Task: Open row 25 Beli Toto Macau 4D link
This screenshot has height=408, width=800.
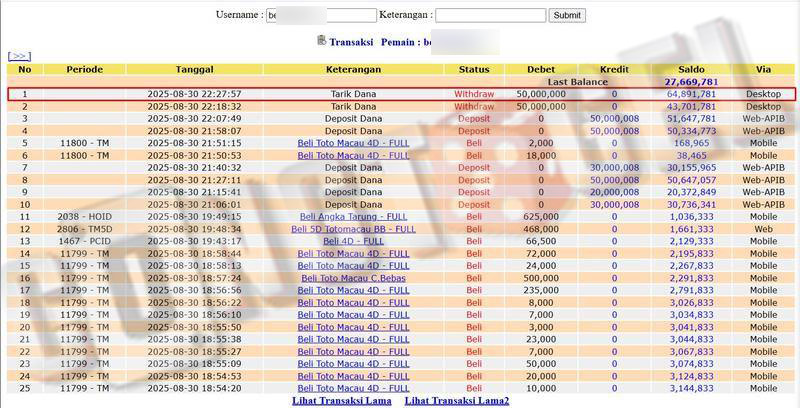Action: [x=353, y=388]
